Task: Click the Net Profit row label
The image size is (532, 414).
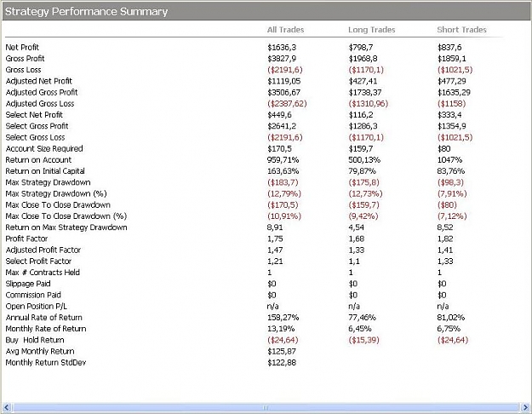Action: coord(22,47)
